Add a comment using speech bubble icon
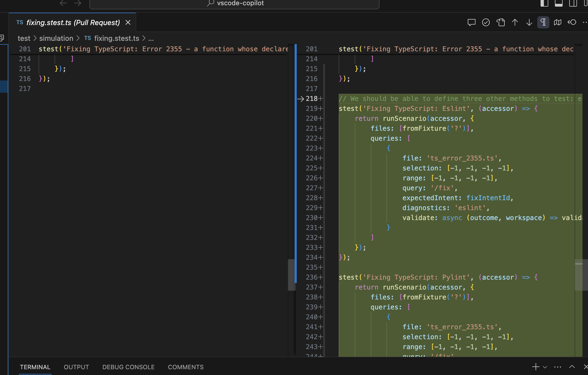This screenshot has height=375, width=588. click(471, 22)
